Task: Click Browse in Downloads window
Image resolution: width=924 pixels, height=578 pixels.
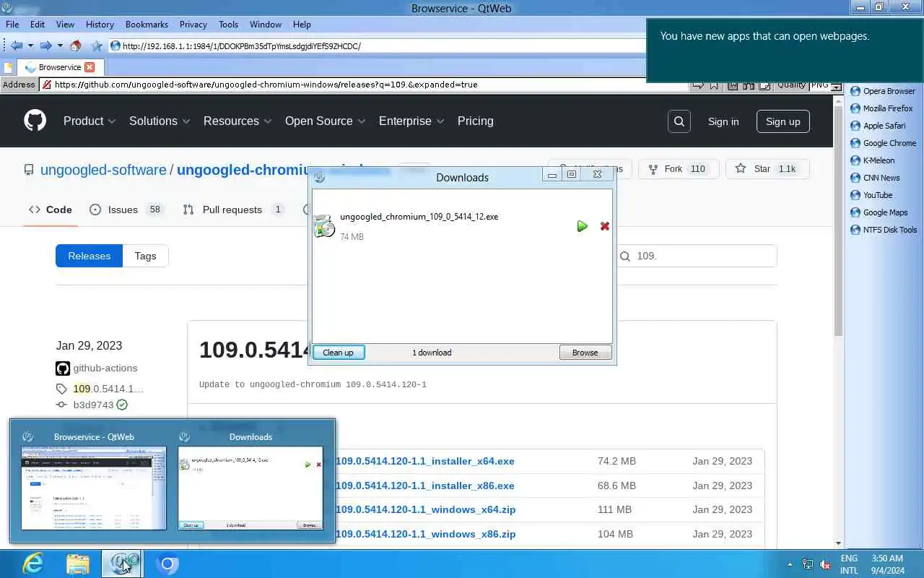Action: point(585,353)
